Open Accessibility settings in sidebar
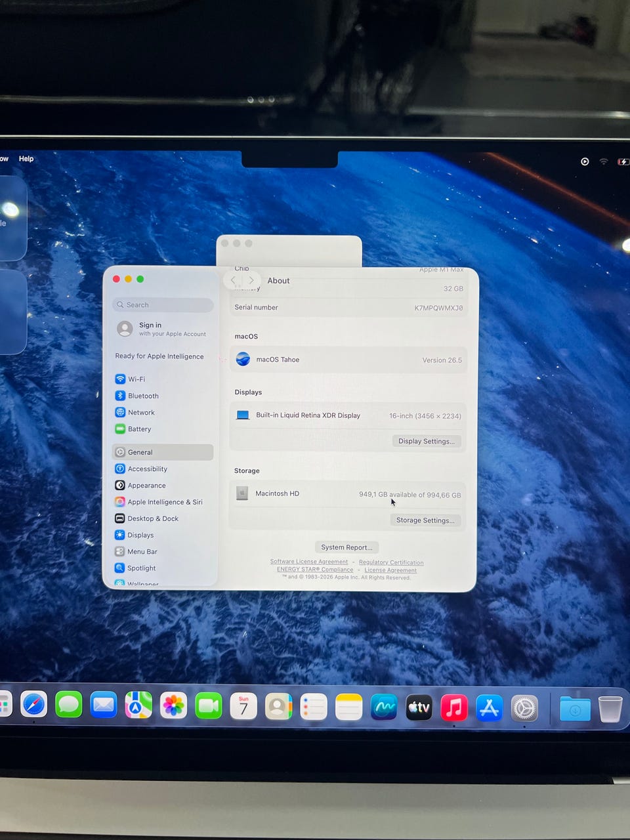Image resolution: width=630 pixels, height=840 pixels. 163,469
